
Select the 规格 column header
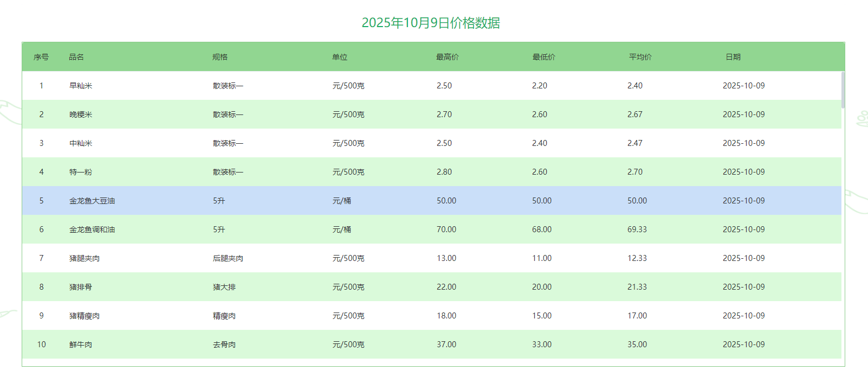tap(220, 57)
